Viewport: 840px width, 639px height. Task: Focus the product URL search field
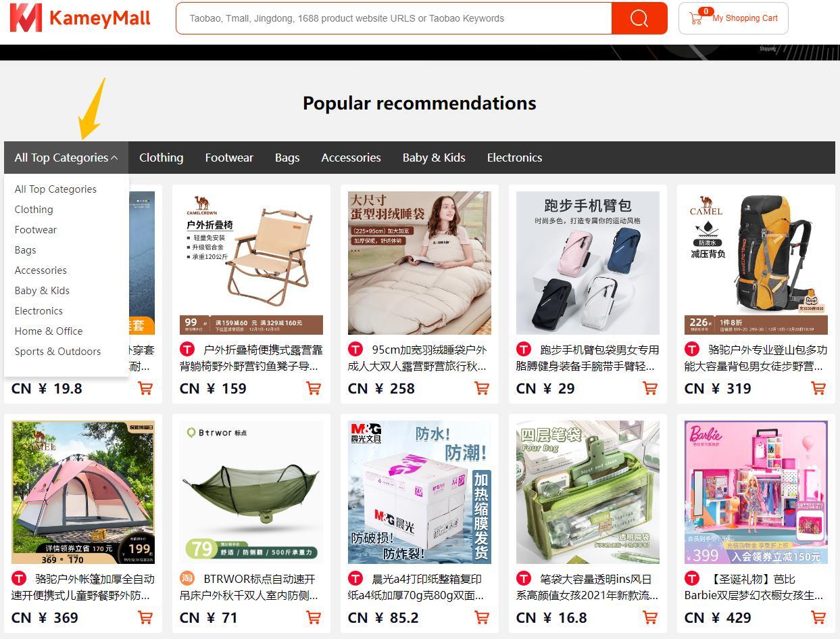click(394, 18)
